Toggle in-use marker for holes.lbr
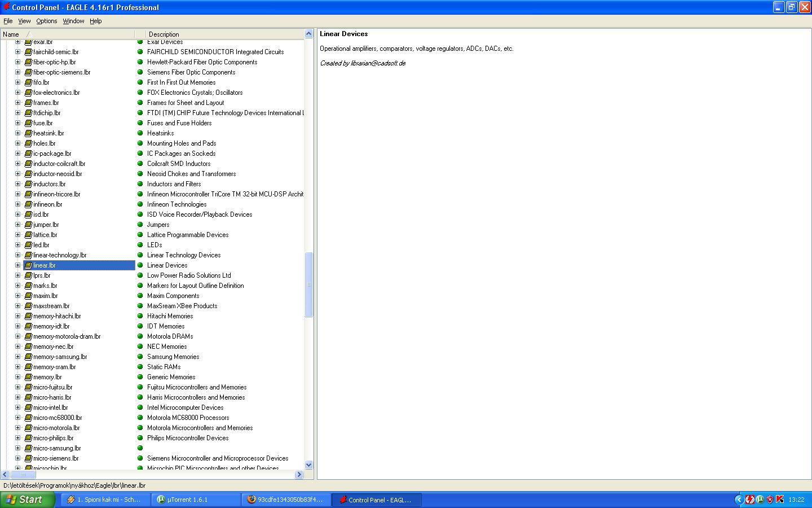 click(140, 143)
